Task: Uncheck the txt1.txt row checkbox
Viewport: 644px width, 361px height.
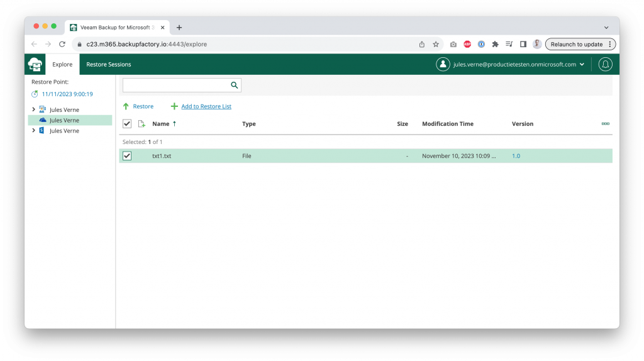Action: 127,156
